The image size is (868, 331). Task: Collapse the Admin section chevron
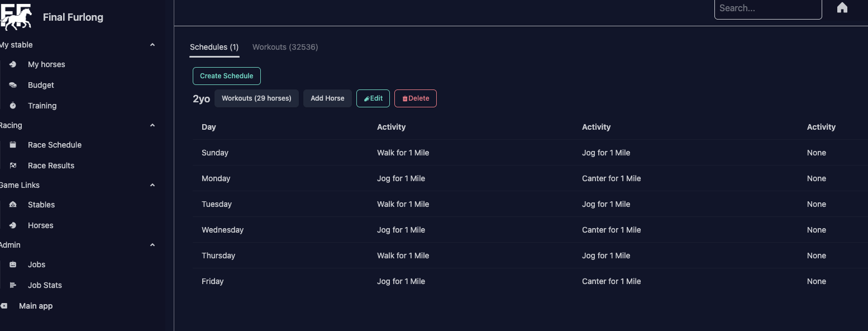(152, 245)
